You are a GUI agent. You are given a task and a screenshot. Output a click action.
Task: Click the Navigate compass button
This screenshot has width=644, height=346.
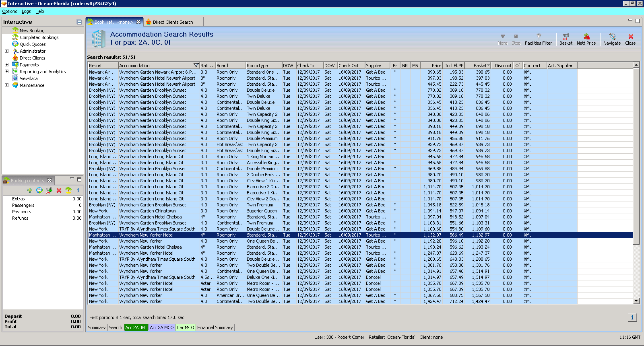(x=612, y=39)
